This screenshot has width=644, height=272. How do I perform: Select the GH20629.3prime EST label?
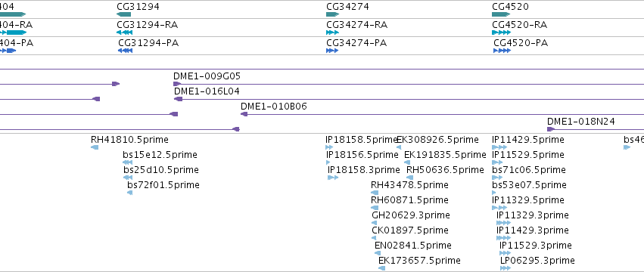411,215
